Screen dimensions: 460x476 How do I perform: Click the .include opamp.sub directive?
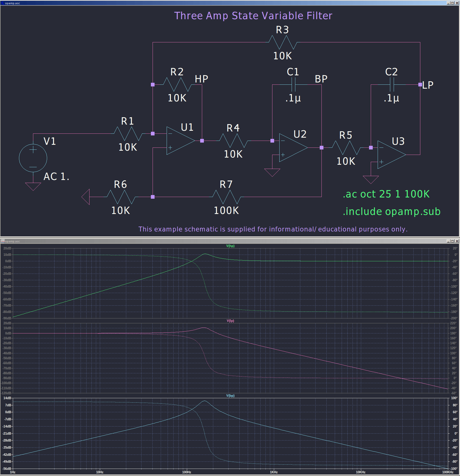pos(391,212)
